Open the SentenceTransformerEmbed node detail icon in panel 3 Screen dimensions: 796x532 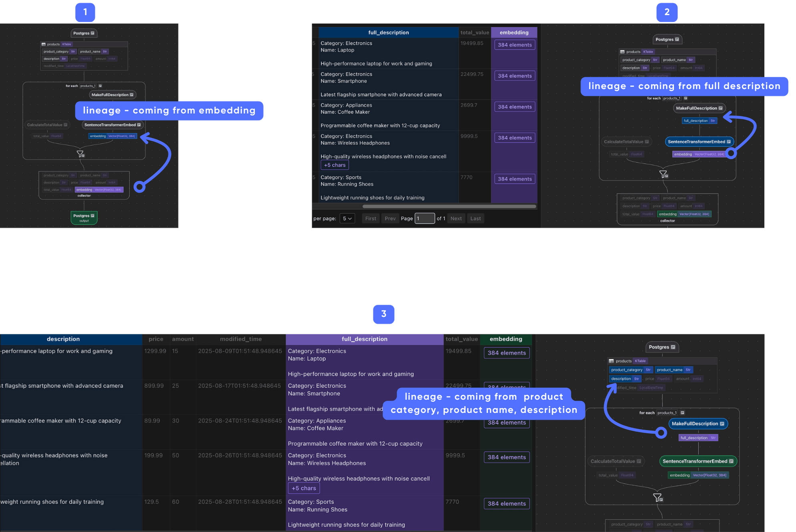click(731, 461)
